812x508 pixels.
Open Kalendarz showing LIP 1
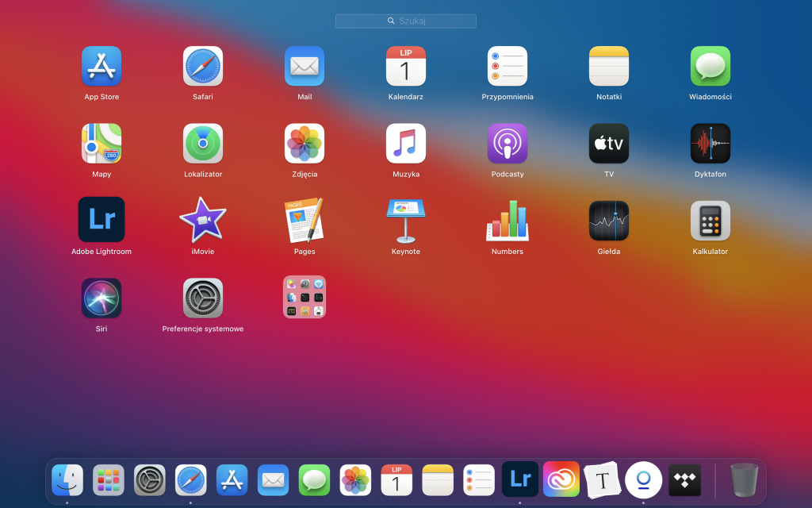(x=405, y=67)
